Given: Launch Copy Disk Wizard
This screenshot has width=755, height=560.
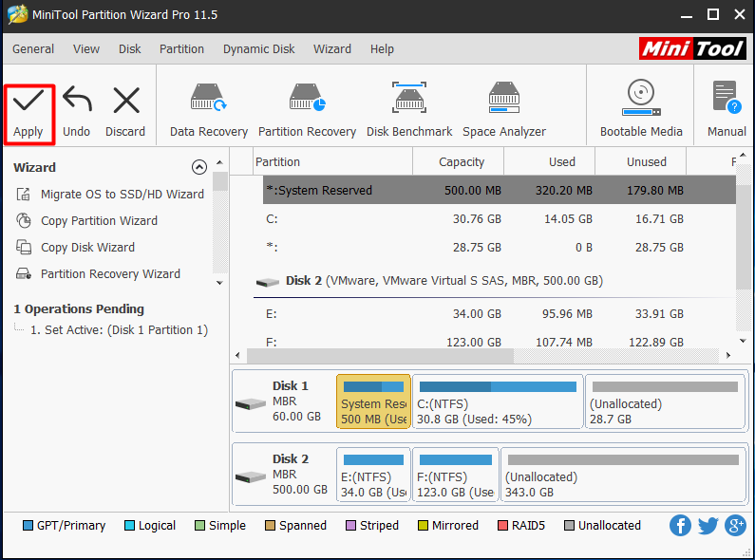Looking at the screenshot, I should point(76,248).
